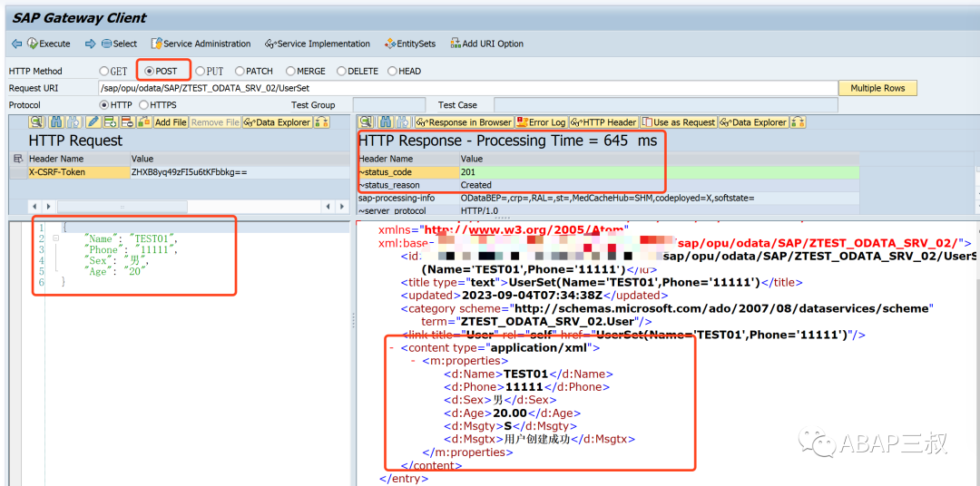Click the sap-processing-info header row
980x486 pixels.
click(608, 198)
